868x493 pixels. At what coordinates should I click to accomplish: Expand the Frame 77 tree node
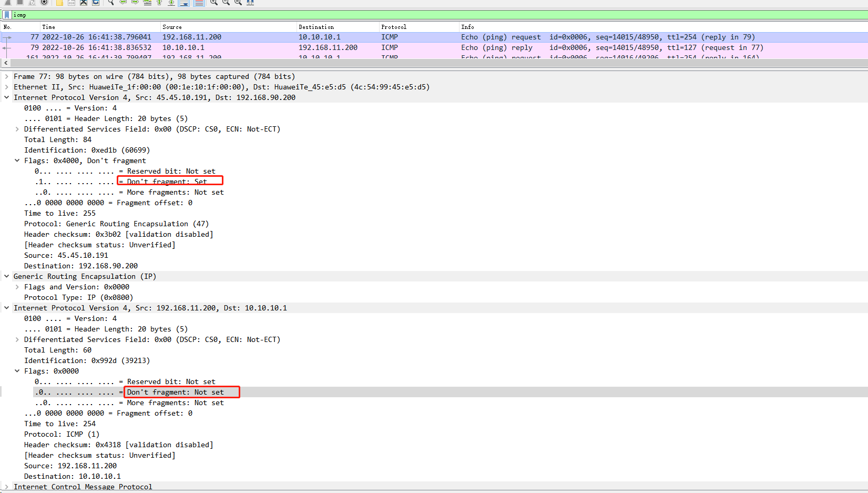pos(6,76)
